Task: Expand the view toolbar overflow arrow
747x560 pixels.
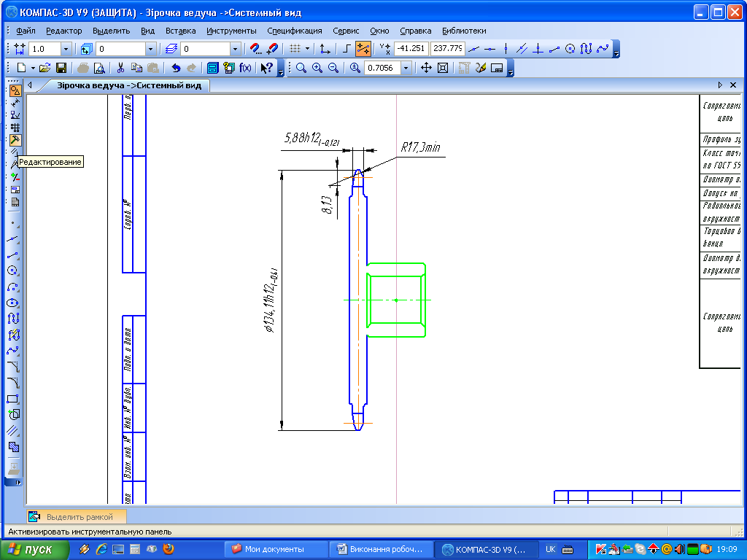Action: point(511,68)
